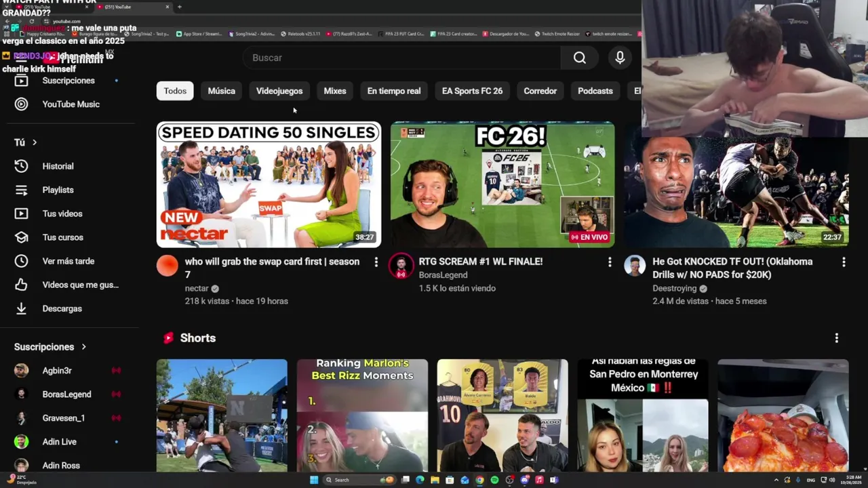The height and width of the screenshot is (488, 868).
Task: Open BorasLegend channel avatar beside video
Action: pyautogui.click(x=401, y=266)
